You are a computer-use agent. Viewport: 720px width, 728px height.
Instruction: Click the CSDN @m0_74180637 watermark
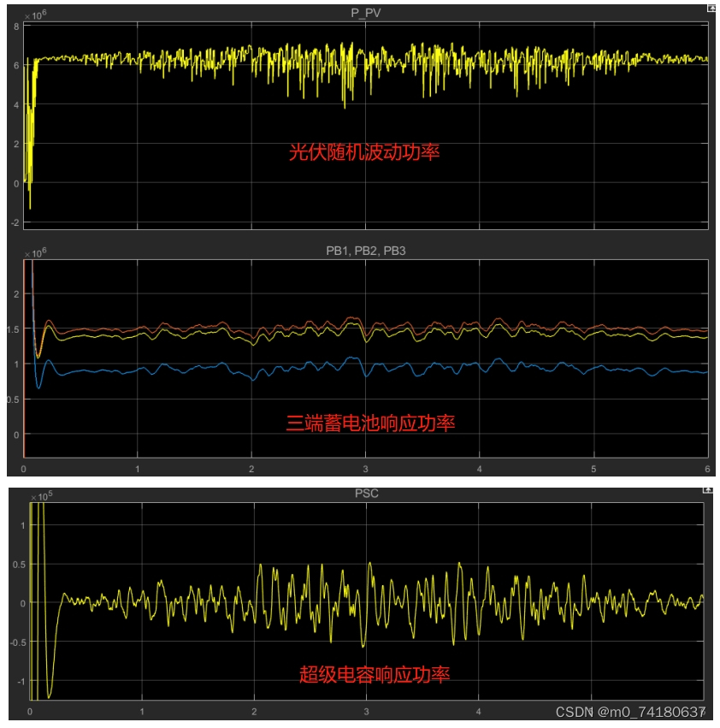click(x=630, y=712)
